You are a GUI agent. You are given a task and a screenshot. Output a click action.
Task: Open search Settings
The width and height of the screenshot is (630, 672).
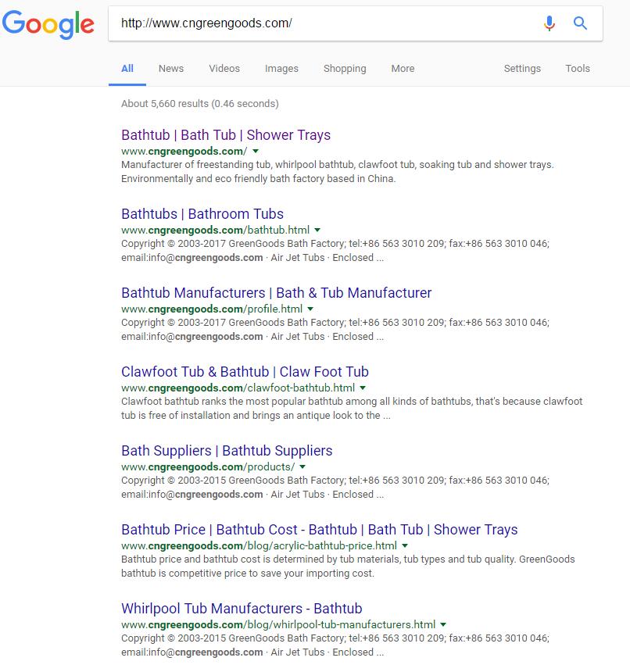point(522,69)
